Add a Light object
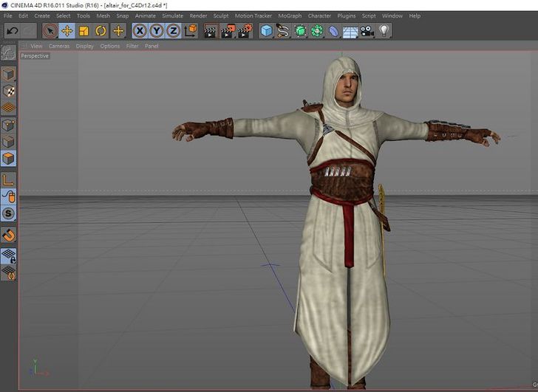The height and width of the screenshot is (392, 538). (384, 31)
